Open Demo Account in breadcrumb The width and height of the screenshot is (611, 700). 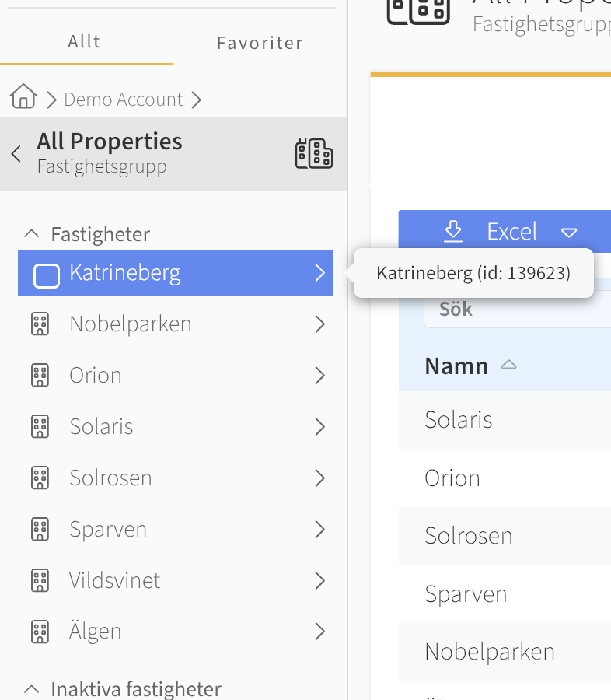tap(124, 99)
